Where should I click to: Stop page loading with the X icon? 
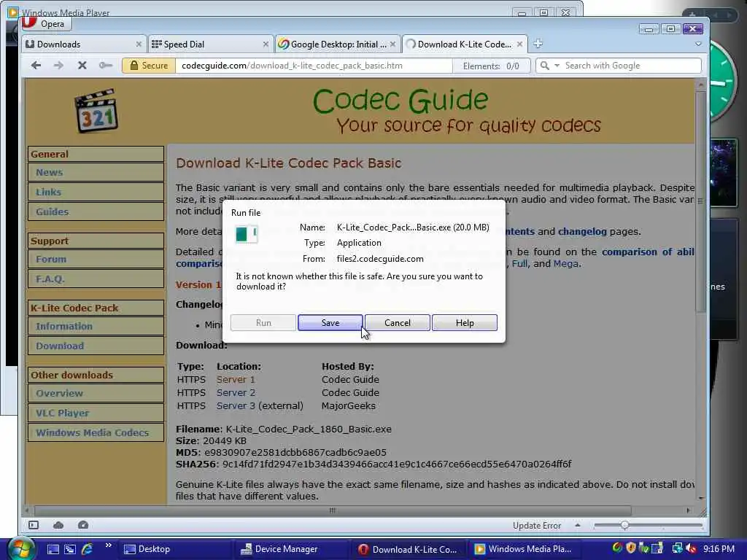(x=82, y=65)
